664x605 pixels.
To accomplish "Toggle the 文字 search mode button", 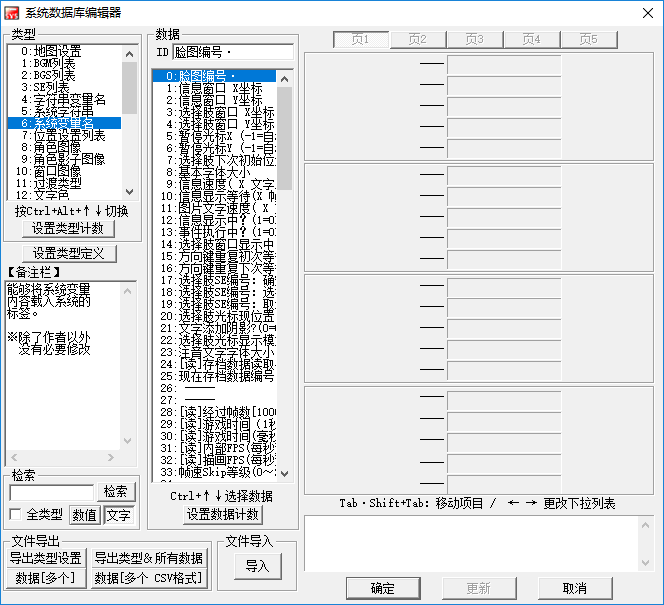I will coord(119,515).
